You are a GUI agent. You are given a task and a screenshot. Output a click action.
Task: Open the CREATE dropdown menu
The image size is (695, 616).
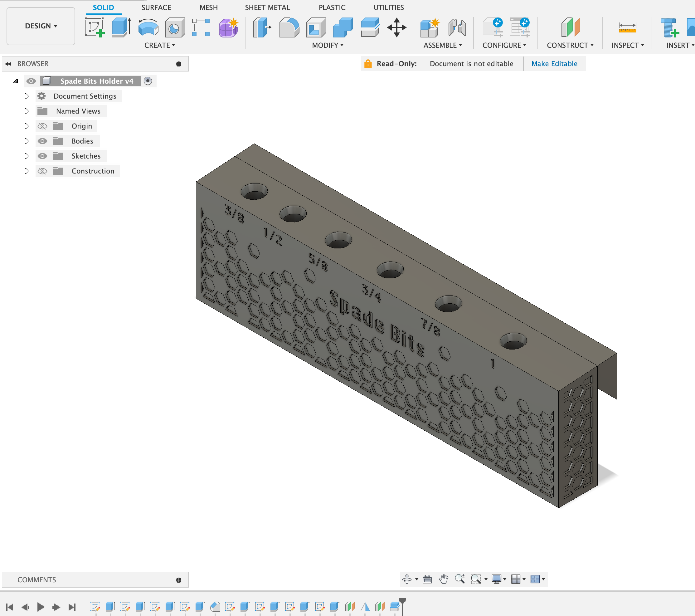pos(159,45)
